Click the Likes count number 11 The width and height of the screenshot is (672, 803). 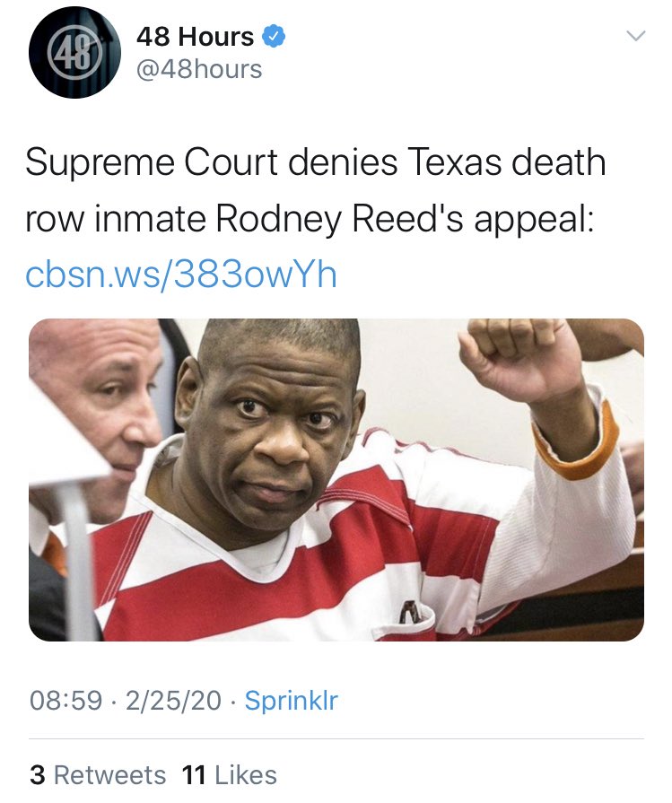point(194,775)
